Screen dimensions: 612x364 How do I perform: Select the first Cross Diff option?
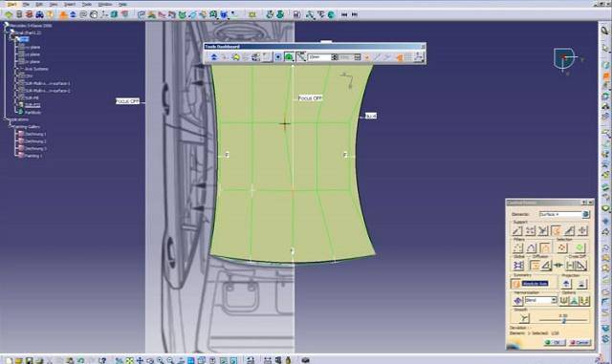click(x=571, y=266)
